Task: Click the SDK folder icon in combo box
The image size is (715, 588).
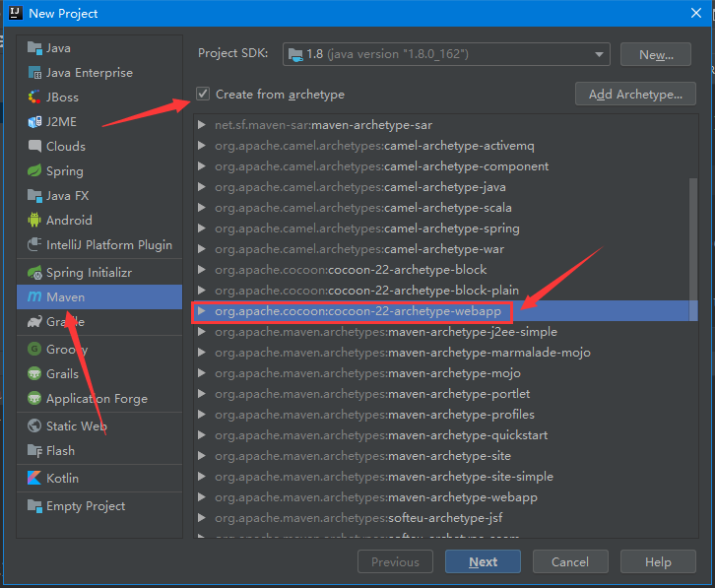Action: pos(295,55)
